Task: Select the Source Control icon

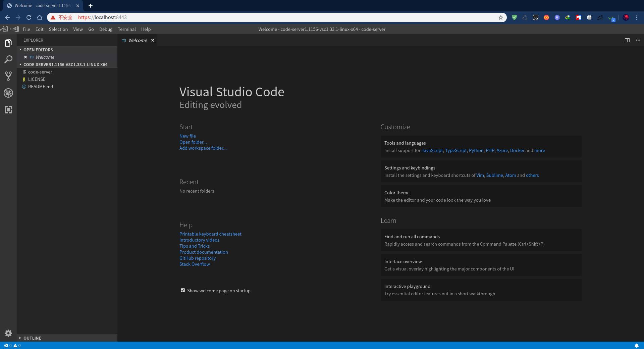Action: 8,76
